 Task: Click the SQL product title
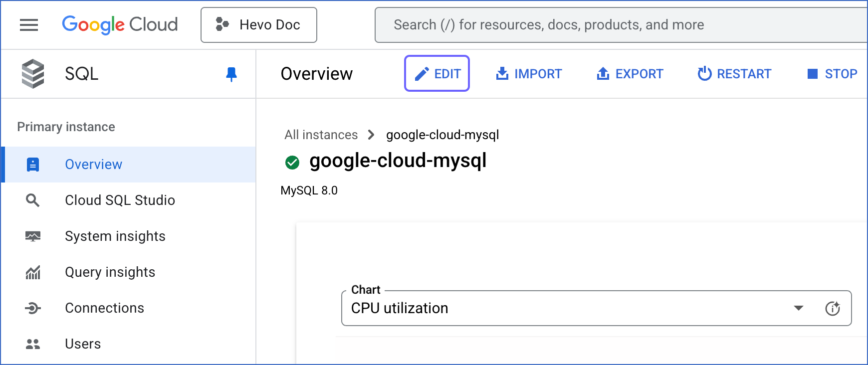coord(82,74)
